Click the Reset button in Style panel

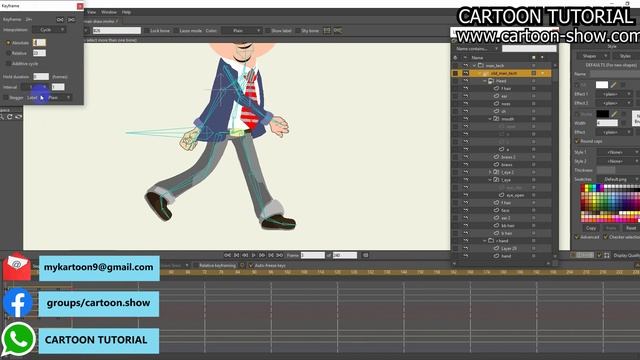pos(631,228)
